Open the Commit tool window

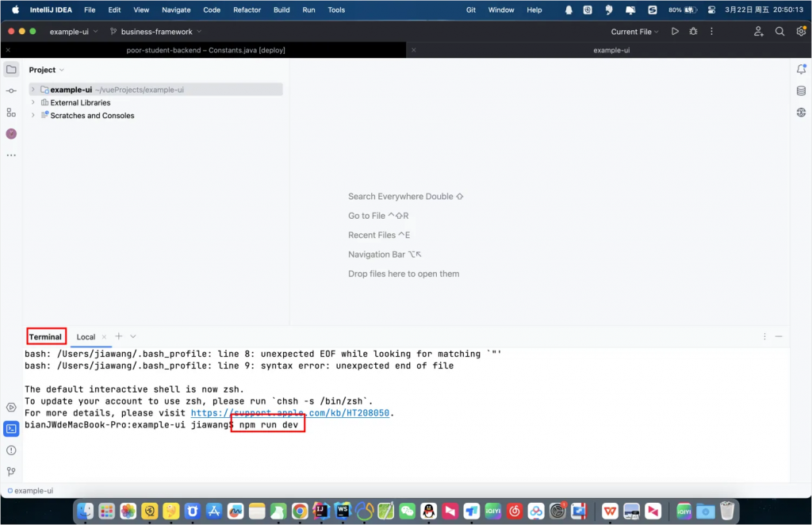coord(11,90)
